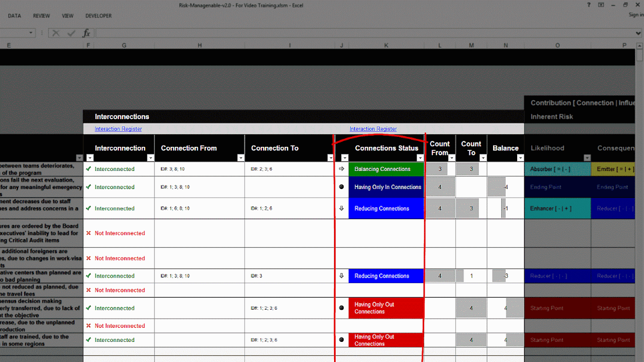Click the formula bar Cancel X icon

click(56, 33)
